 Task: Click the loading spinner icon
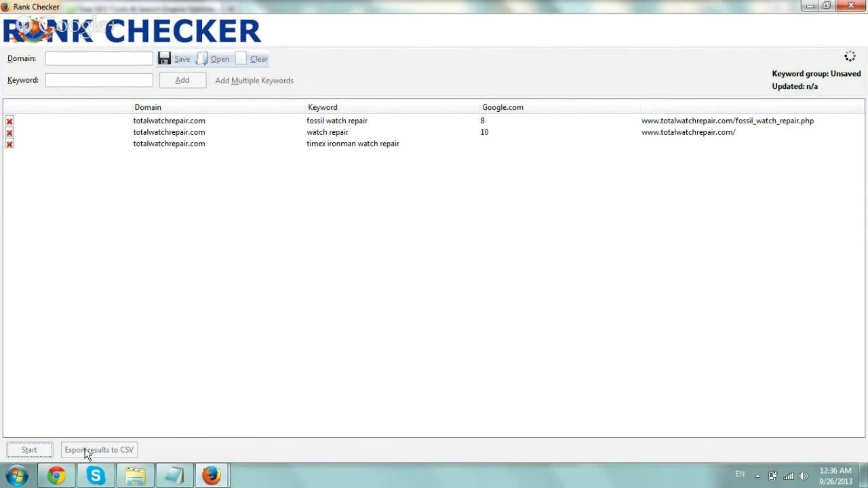pyautogui.click(x=850, y=57)
